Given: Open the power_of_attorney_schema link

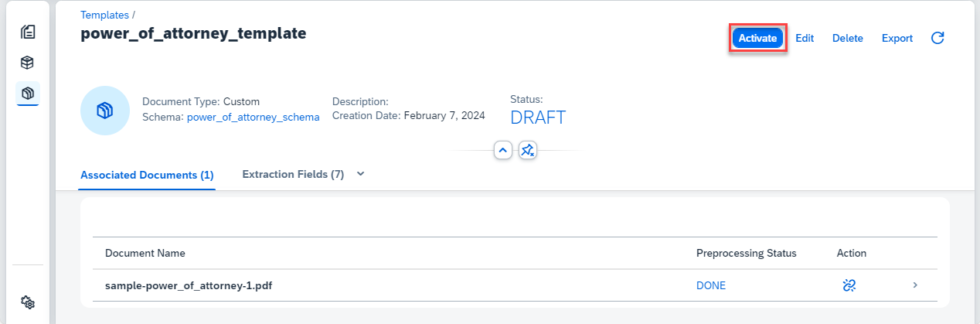Looking at the screenshot, I should click(253, 117).
